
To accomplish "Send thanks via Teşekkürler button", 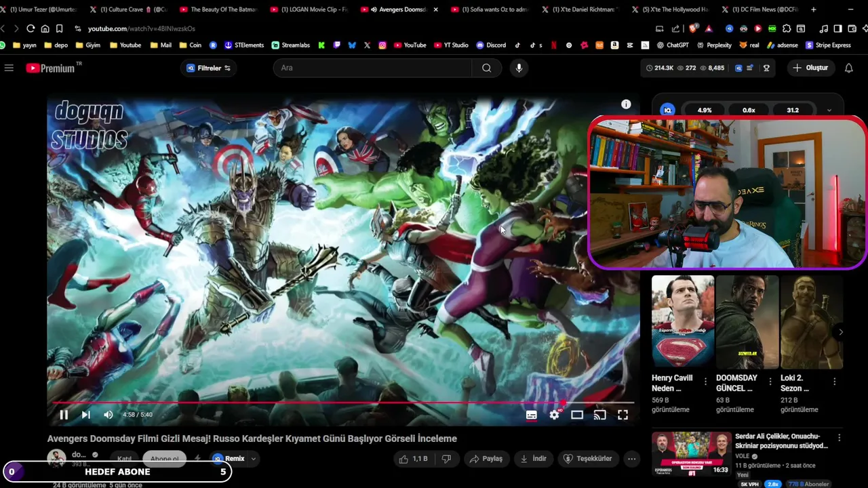I will tap(588, 459).
